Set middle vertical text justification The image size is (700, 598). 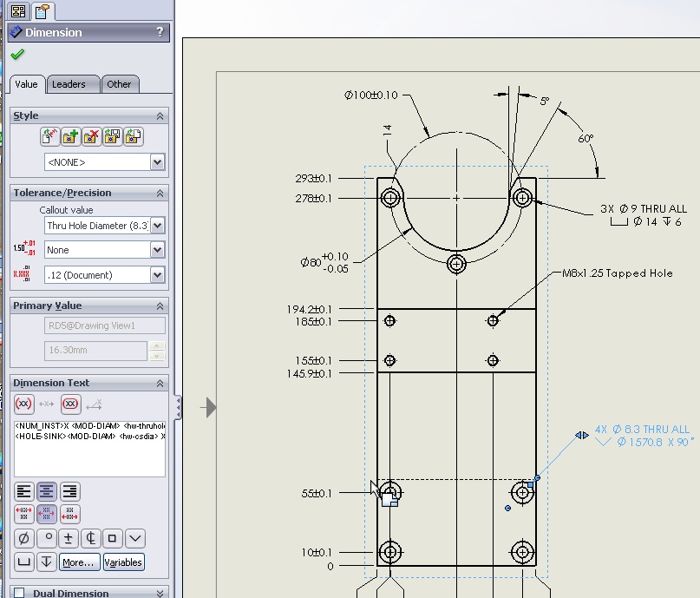(47, 514)
